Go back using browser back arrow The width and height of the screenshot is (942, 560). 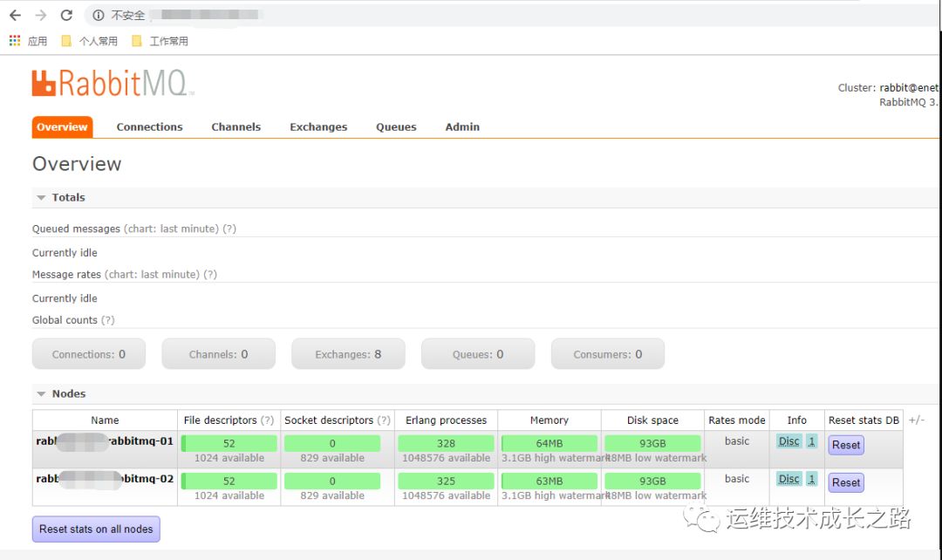click(x=15, y=15)
